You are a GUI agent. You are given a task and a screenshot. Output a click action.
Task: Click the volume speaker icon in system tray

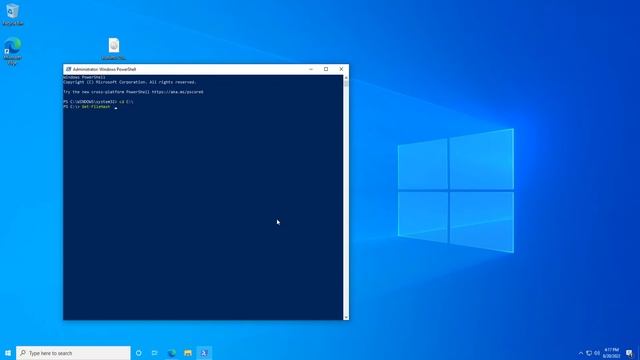tap(597, 353)
